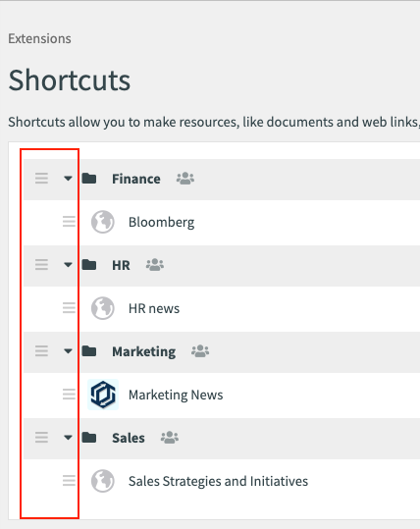420x529 pixels.
Task: Select the Extensions breadcrumb link
Action: [40, 39]
